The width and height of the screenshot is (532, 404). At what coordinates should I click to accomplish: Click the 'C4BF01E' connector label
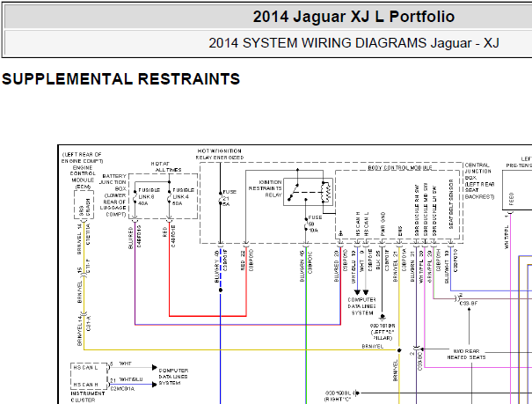(173, 236)
